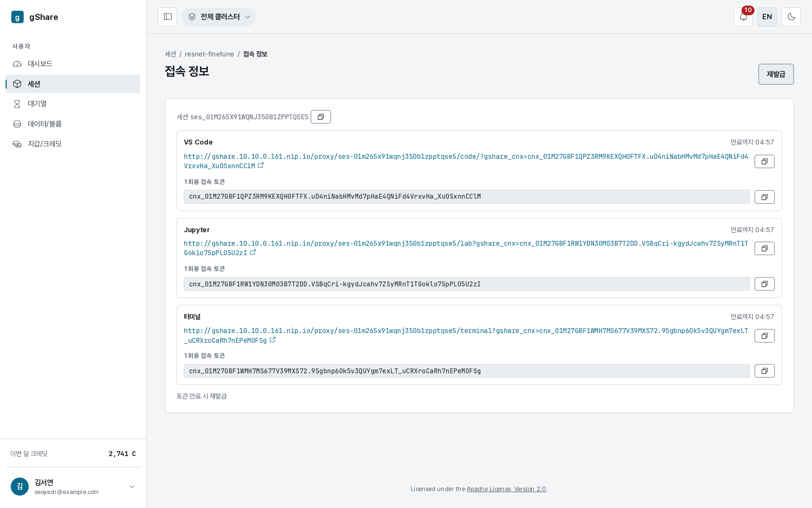Screen dimensions: 812x508
Task: Copy the VS Code one-time token
Action: 764,197
